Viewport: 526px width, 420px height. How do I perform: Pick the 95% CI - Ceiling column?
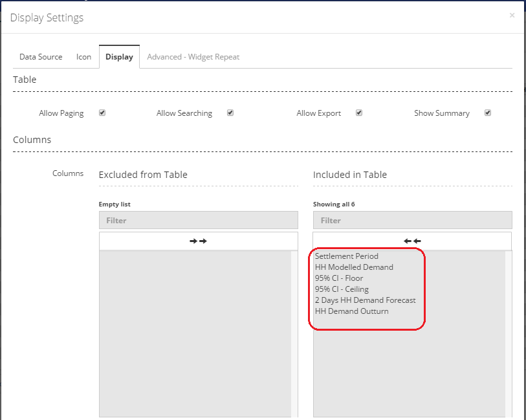342,289
